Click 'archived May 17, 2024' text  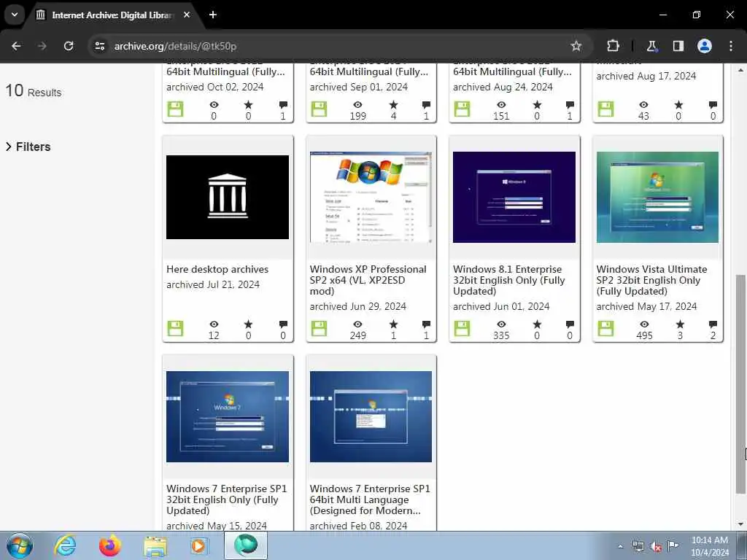(x=646, y=307)
